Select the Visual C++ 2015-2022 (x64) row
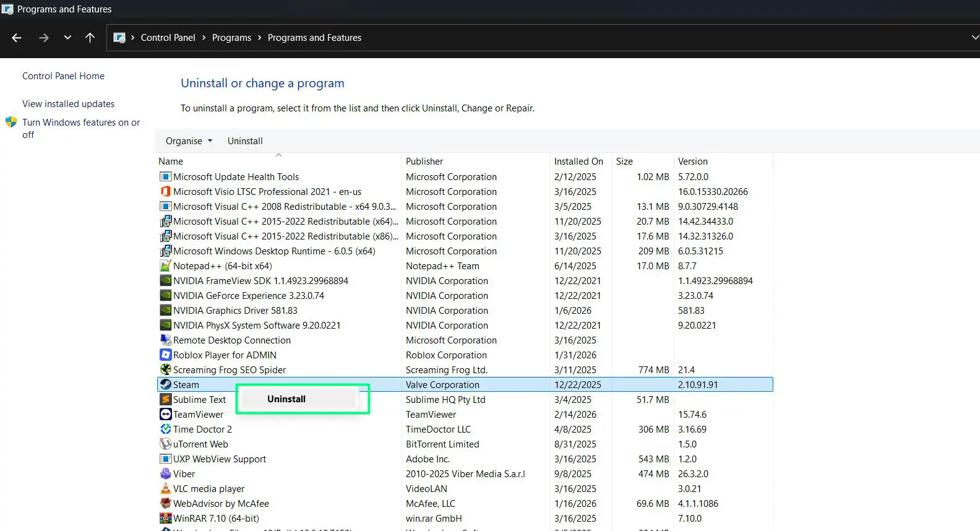This screenshot has width=980, height=531. [465, 221]
